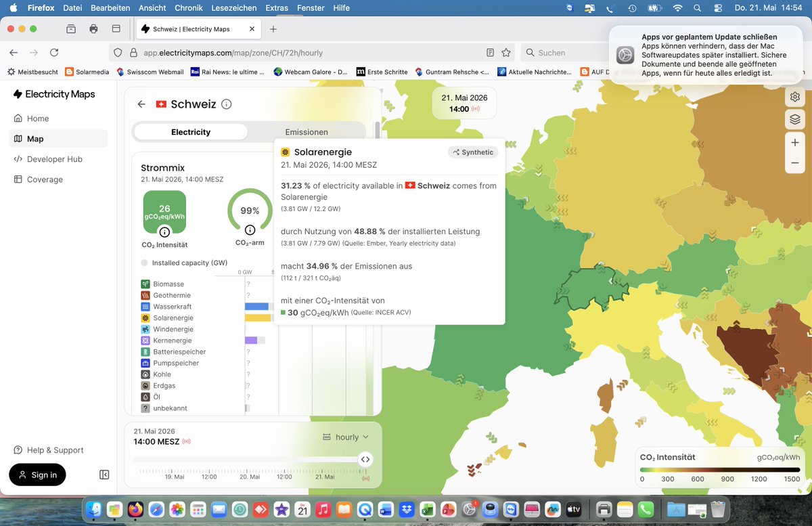
Task: Open the hourly resolution dropdown
Action: (x=346, y=437)
